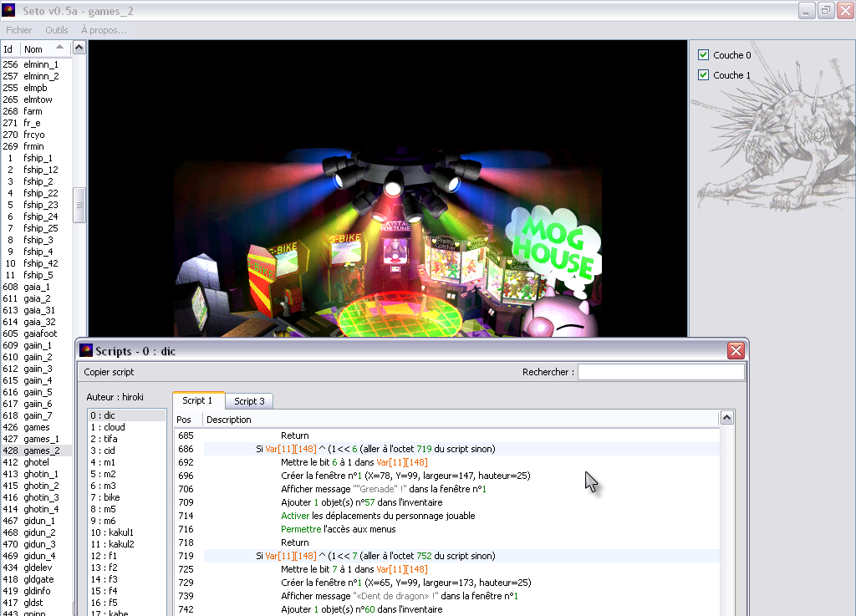Select line adding objet n°60 to inventory

[x=446, y=609]
